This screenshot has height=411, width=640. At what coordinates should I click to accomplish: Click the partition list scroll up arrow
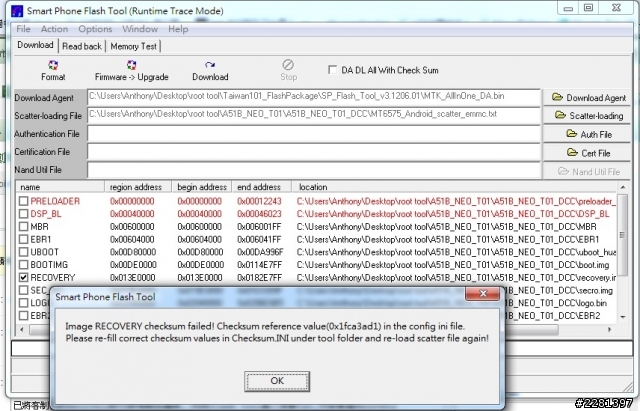point(622,187)
